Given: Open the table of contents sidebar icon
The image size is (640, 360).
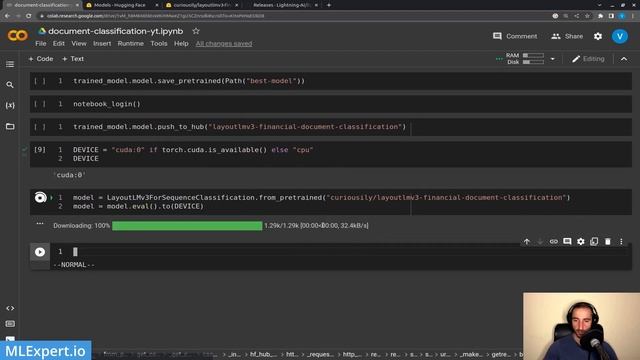Looking at the screenshot, I should pyautogui.click(x=10, y=64).
